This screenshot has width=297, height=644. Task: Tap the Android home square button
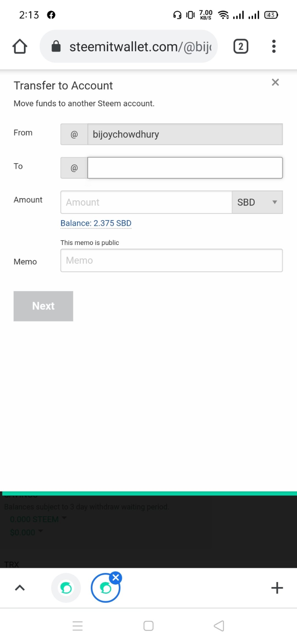(148, 626)
